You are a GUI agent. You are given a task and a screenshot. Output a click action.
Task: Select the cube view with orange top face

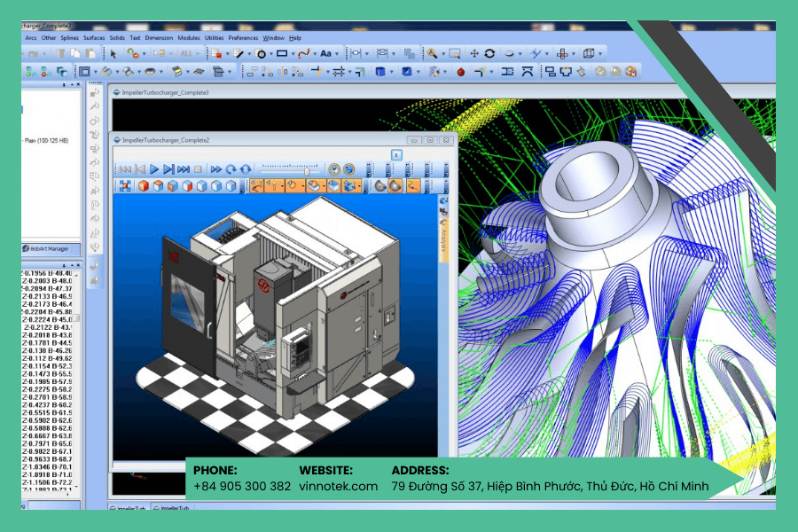point(159,186)
